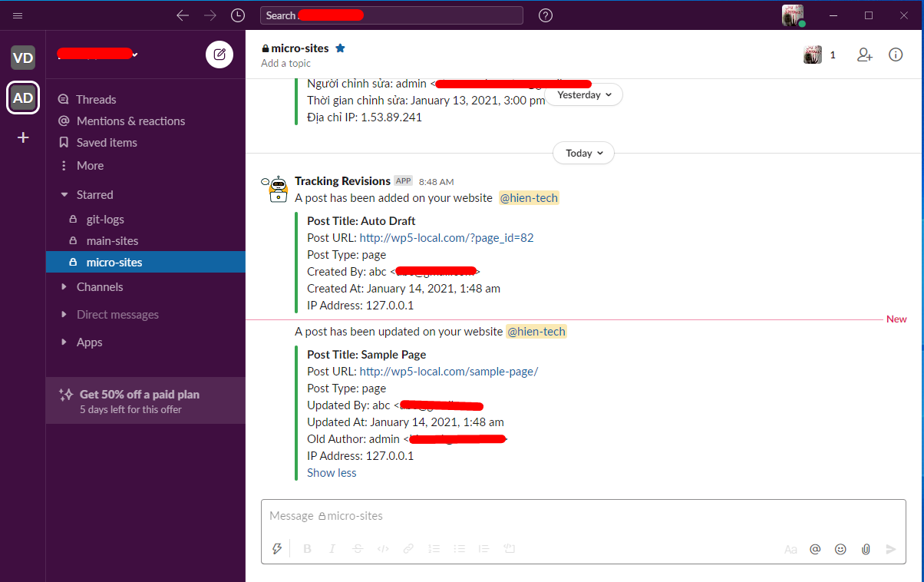Click the Show less link

(332, 472)
